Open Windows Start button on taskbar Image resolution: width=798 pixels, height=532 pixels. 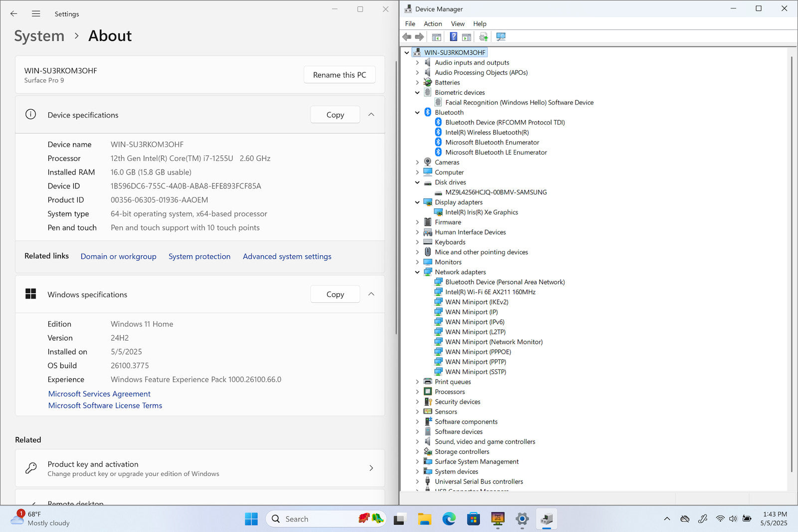pos(251,519)
